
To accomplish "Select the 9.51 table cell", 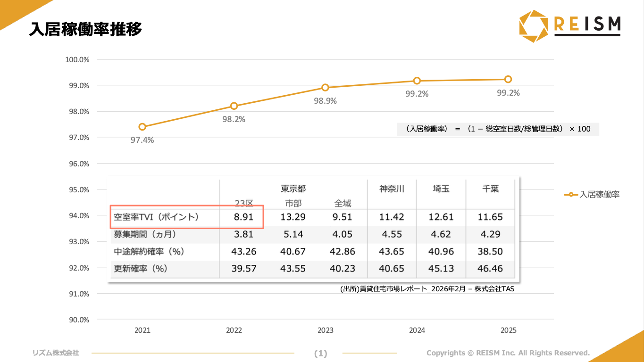I will pyautogui.click(x=343, y=217).
